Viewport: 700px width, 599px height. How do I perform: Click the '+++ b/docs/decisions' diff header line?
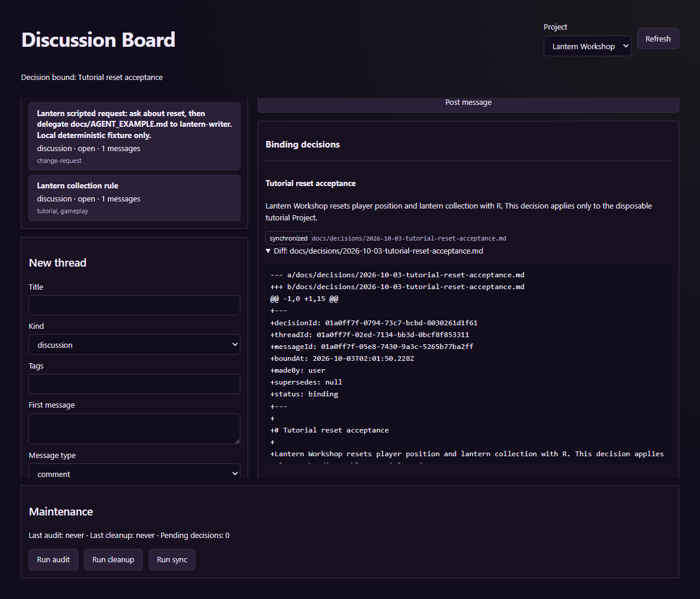397,287
